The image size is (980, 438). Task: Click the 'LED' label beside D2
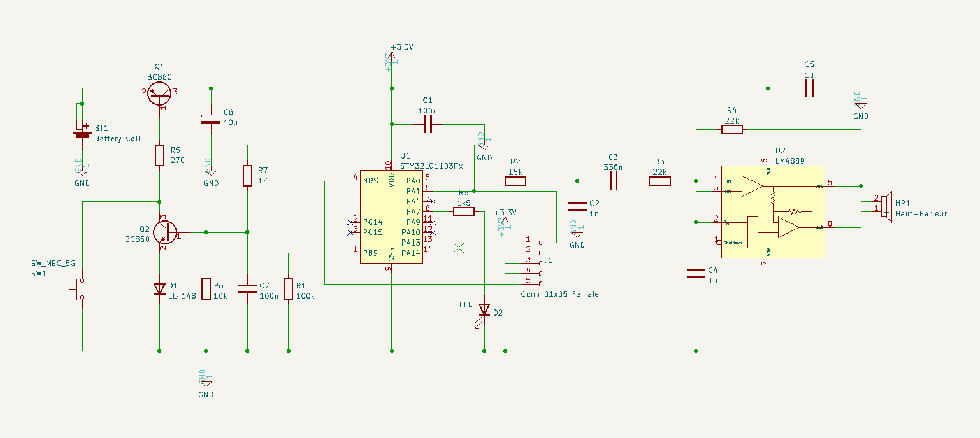(466, 305)
